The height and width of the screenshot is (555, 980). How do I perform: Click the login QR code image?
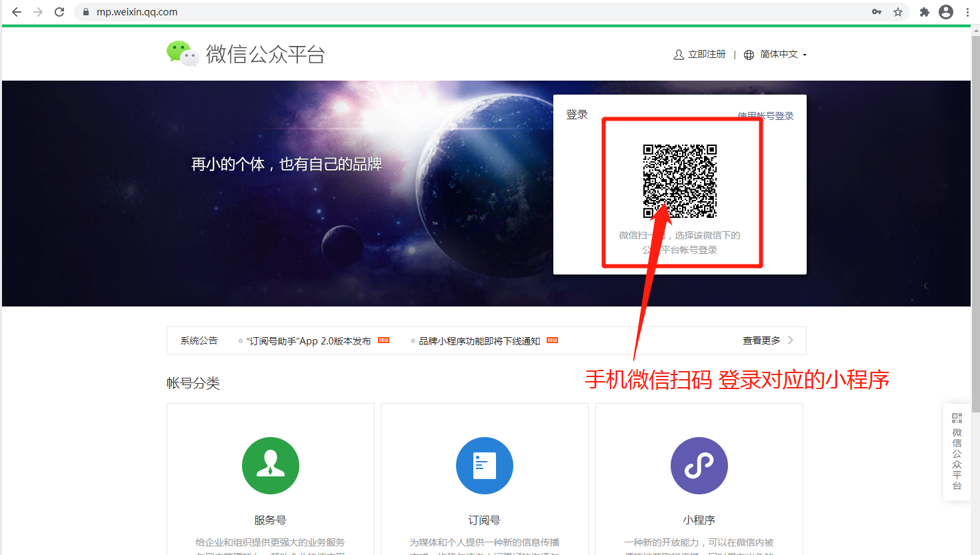tap(679, 181)
